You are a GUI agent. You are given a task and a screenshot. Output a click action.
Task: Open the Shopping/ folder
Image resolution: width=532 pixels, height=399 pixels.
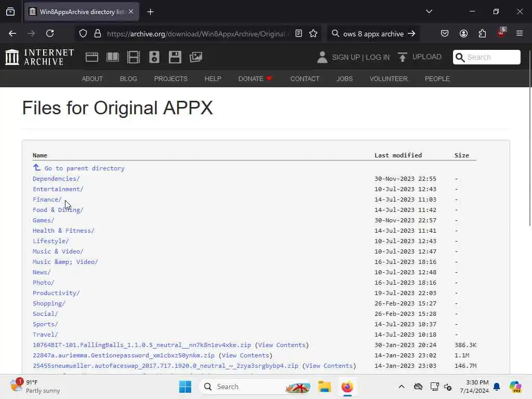pos(49,303)
